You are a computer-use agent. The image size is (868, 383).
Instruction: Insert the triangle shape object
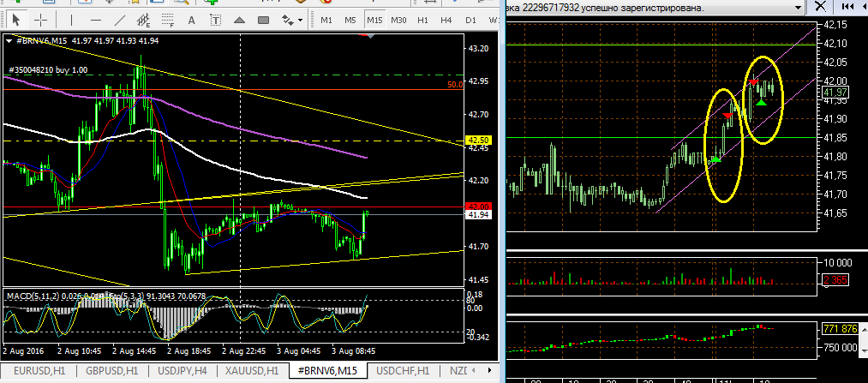click(240, 21)
